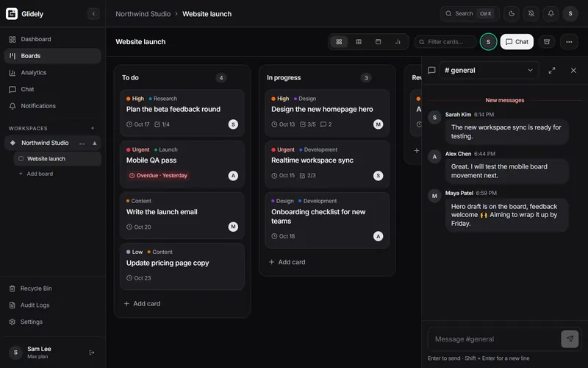The image size is (588, 368).
Task: Select the Website launch board in sidebar
Action: pos(57,159)
